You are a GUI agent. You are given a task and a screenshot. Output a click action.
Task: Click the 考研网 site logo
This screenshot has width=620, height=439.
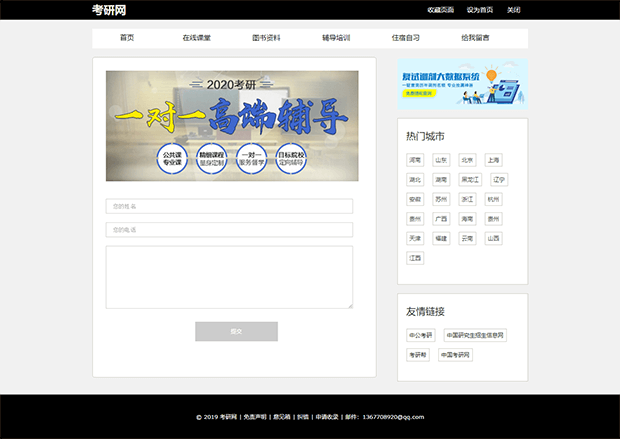108,10
